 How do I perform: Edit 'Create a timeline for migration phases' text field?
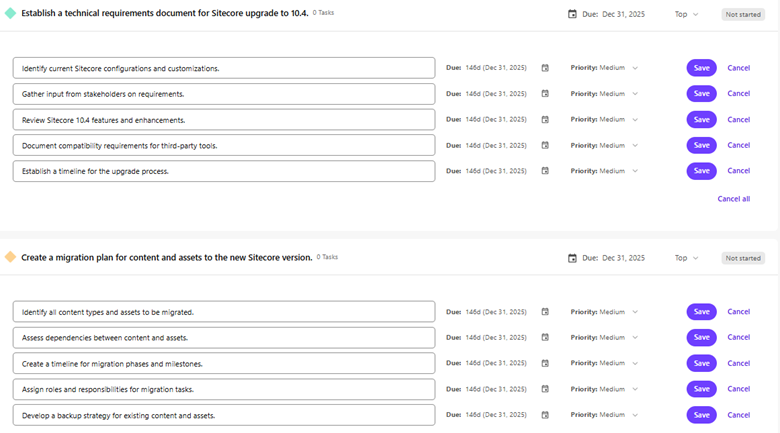tap(224, 363)
